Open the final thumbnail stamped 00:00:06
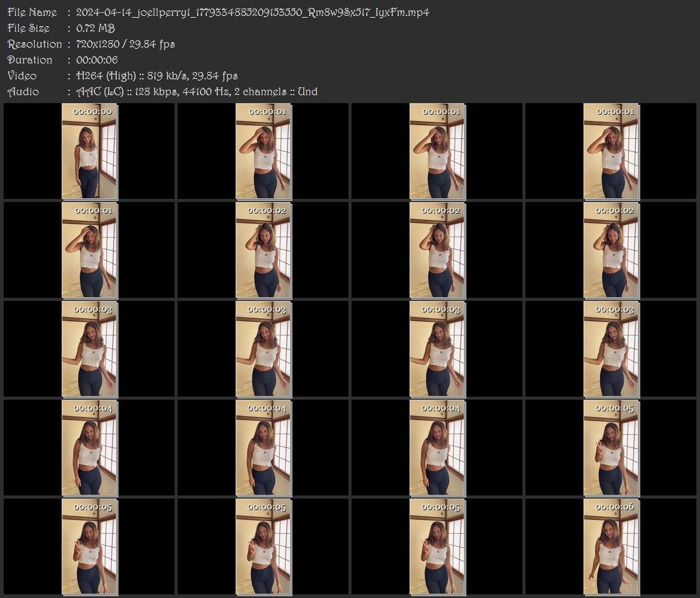The height and width of the screenshot is (598, 700). 611,547
